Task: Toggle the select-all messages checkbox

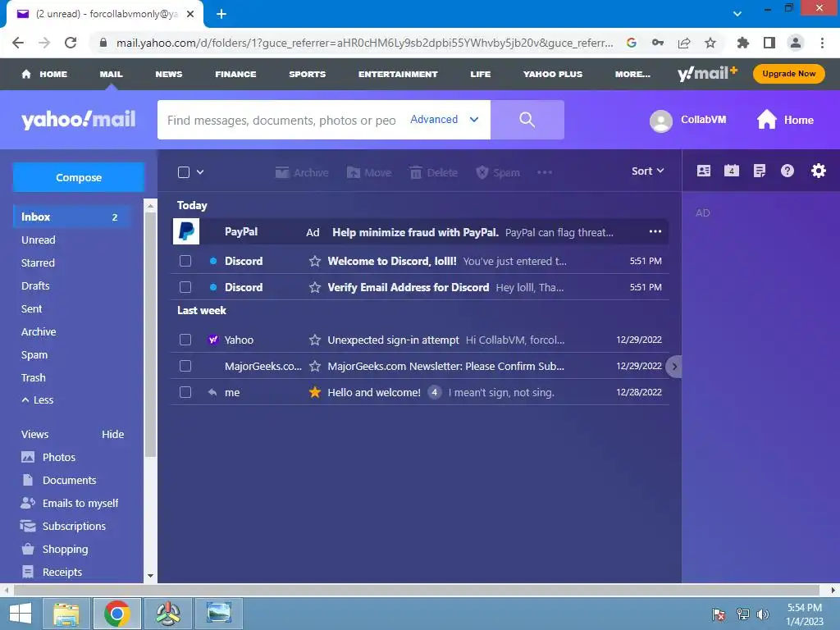Action: [184, 172]
